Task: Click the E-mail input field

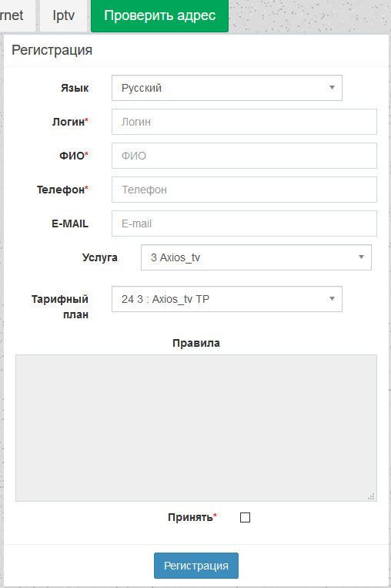Action: pyautogui.click(x=244, y=223)
